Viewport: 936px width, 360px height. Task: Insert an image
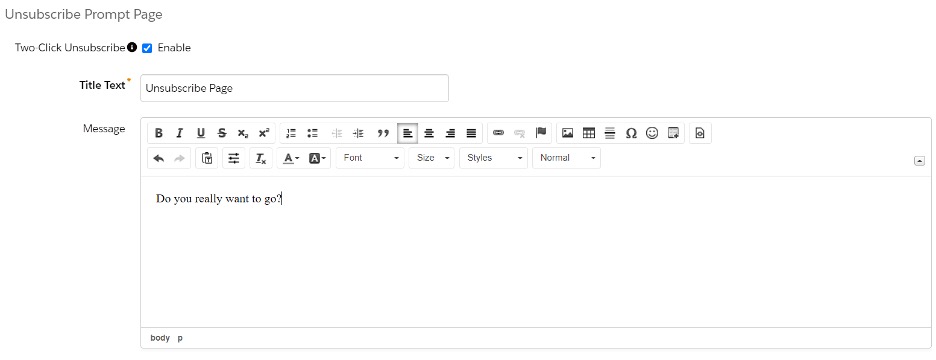[x=568, y=133]
